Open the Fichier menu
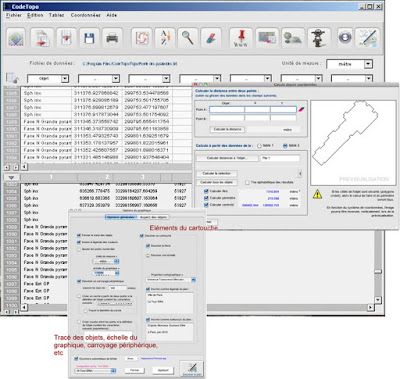 point(14,15)
